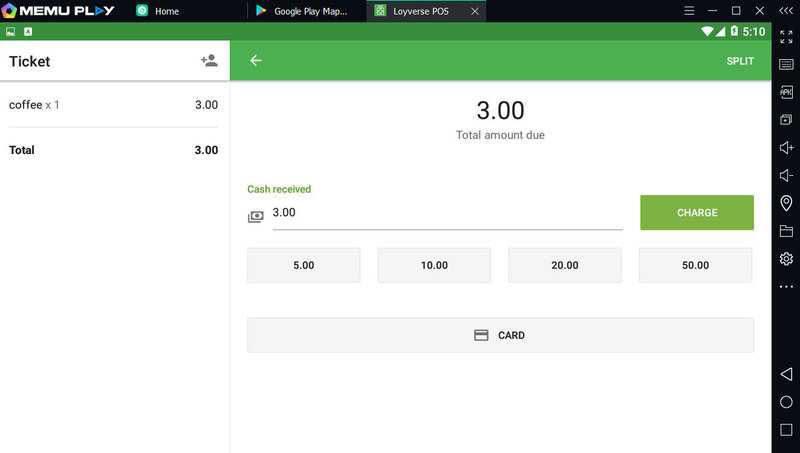Switch to the Google Play tab
The image size is (800, 453).
(300, 11)
